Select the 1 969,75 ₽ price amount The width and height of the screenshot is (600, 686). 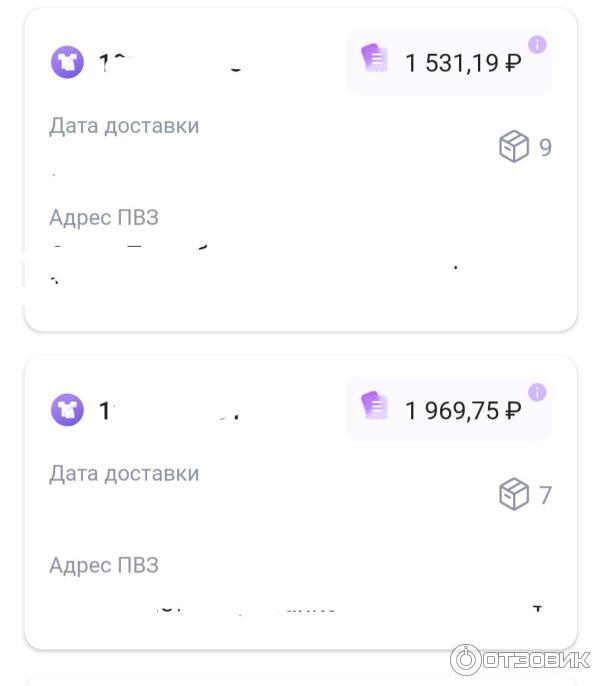[x=463, y=410]
